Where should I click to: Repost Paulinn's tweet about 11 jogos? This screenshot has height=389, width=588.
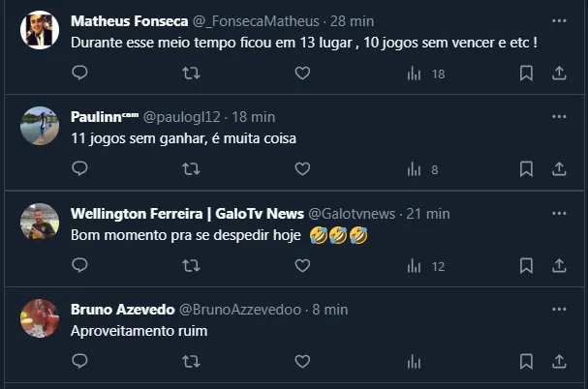tap(192, 168)
